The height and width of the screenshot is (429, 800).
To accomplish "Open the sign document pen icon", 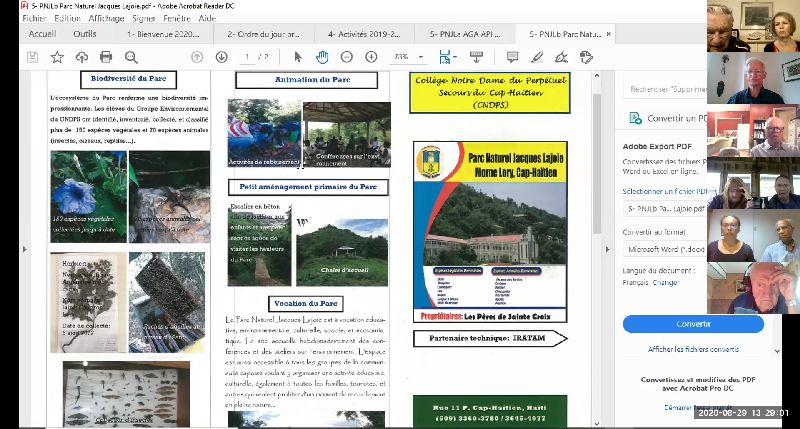I will click(561, 57).
